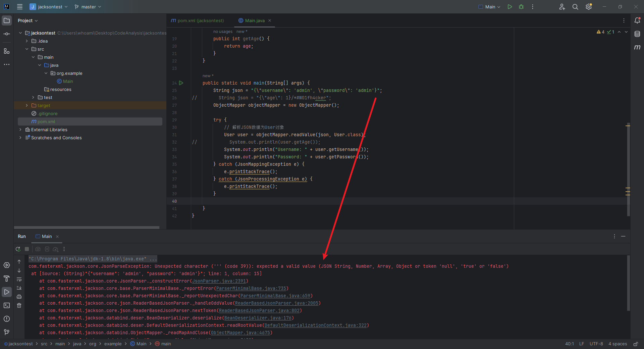Open the Database tool window
This screenshot has width=644, height=349.
coord(637,34)
